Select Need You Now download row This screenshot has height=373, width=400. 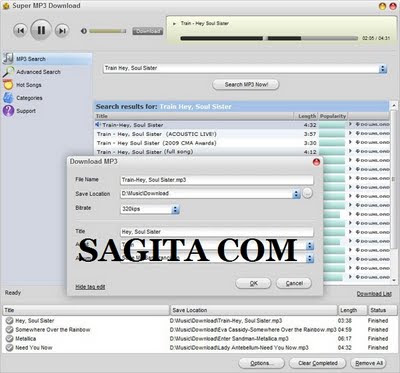[x=200, y=348]
